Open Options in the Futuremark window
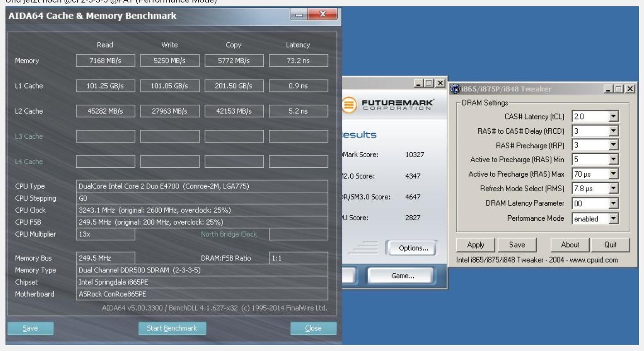The height and width of the screenshot is (351, 644). click(x=413, y=248)
